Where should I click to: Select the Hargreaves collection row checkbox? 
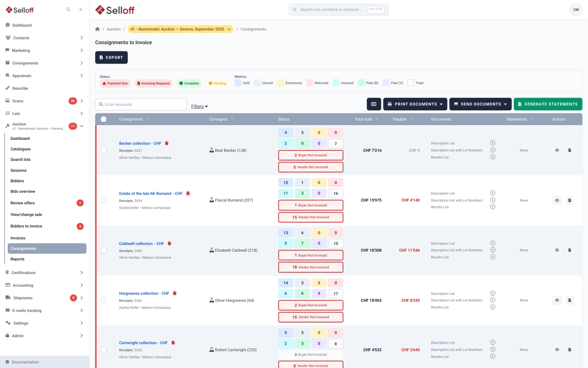(103, 300)
